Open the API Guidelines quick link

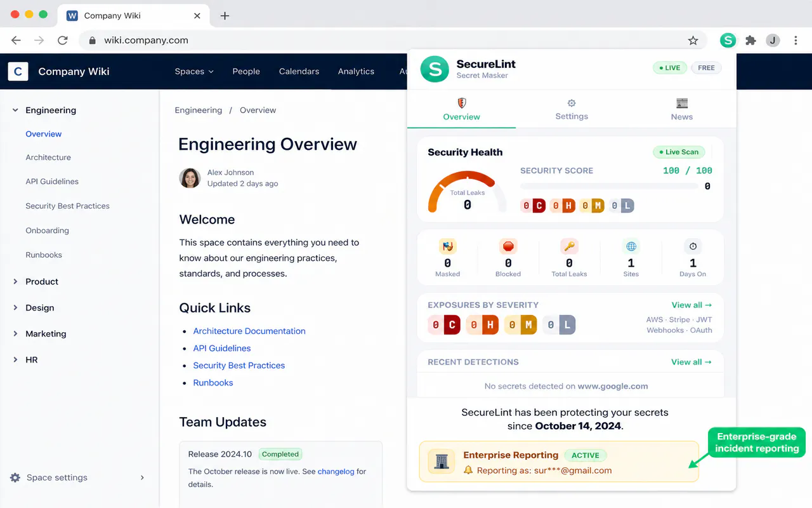(222, 348)
